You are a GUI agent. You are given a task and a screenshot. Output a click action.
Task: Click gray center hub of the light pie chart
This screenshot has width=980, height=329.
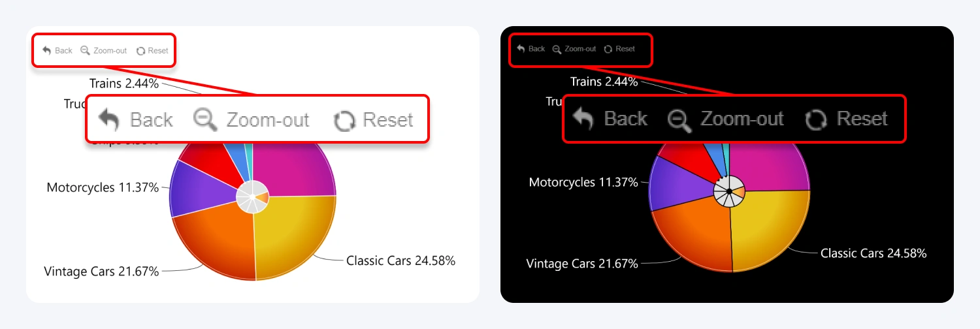pyautogui.click(x=252, y=197)
